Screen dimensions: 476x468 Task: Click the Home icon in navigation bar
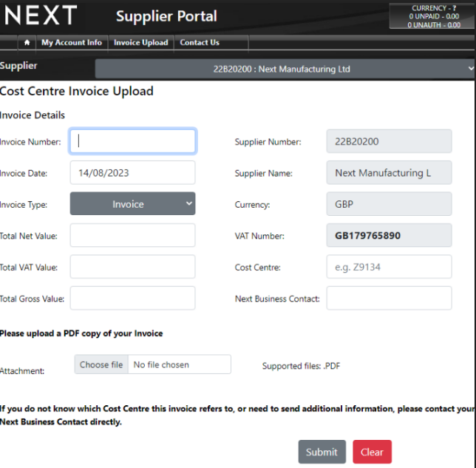point(27,43)
